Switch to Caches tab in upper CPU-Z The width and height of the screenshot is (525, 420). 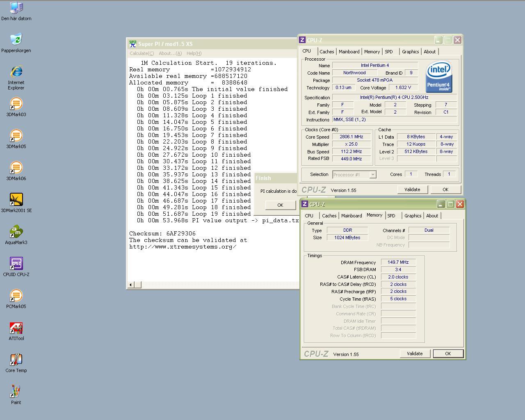coord(326,52)
